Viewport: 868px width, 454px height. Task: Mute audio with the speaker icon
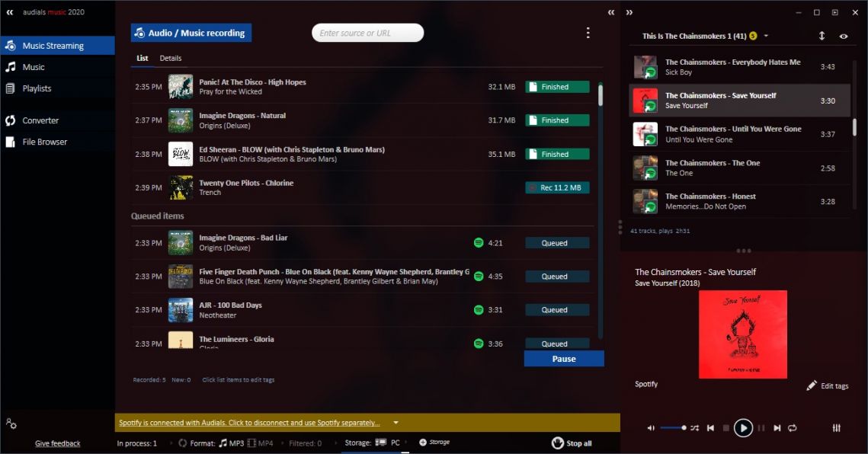[651, 428]
